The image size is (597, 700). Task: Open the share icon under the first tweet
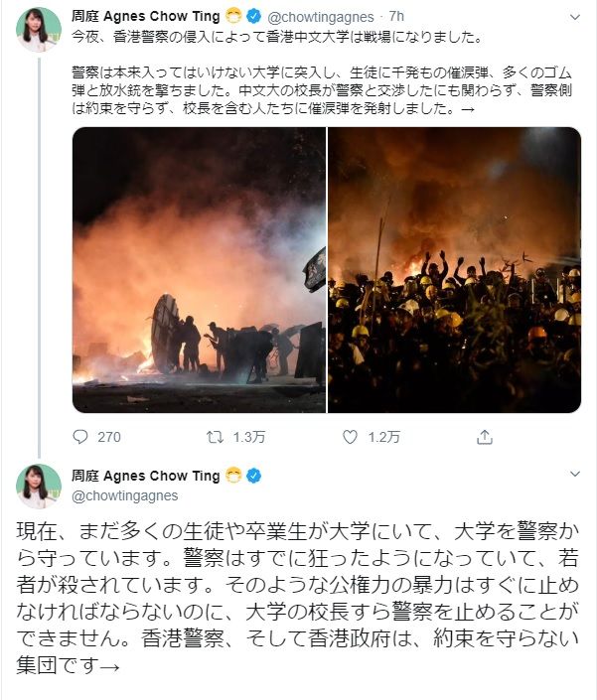point(485,436)
